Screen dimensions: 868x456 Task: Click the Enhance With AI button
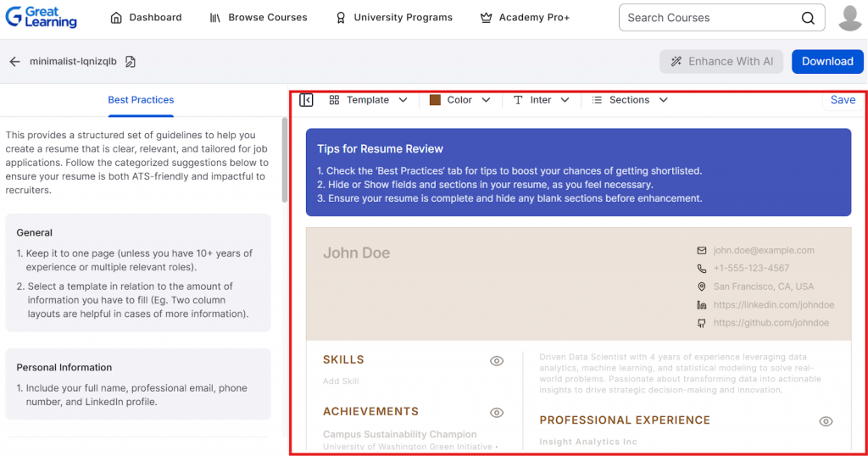click(x=721, y=62)
